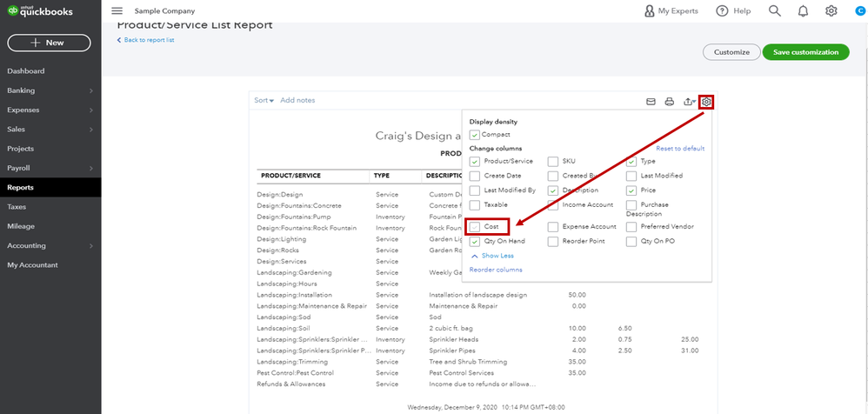Select the Design:Fountains:Pump row
The height and width of the screenshot is (414, 868).
pos(358,217)
